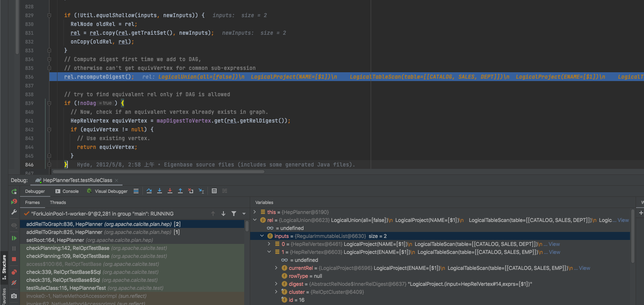The image size is (644, 305).
Task: Click the Console tab icon
Action: tap(58, 191)
